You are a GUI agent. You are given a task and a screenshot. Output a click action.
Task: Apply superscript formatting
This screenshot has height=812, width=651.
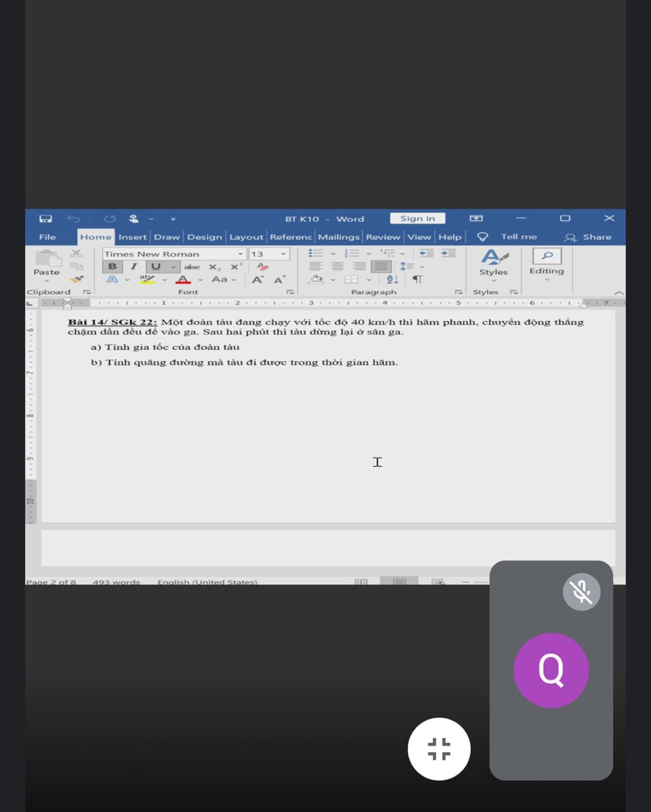(x=236, y=267)
